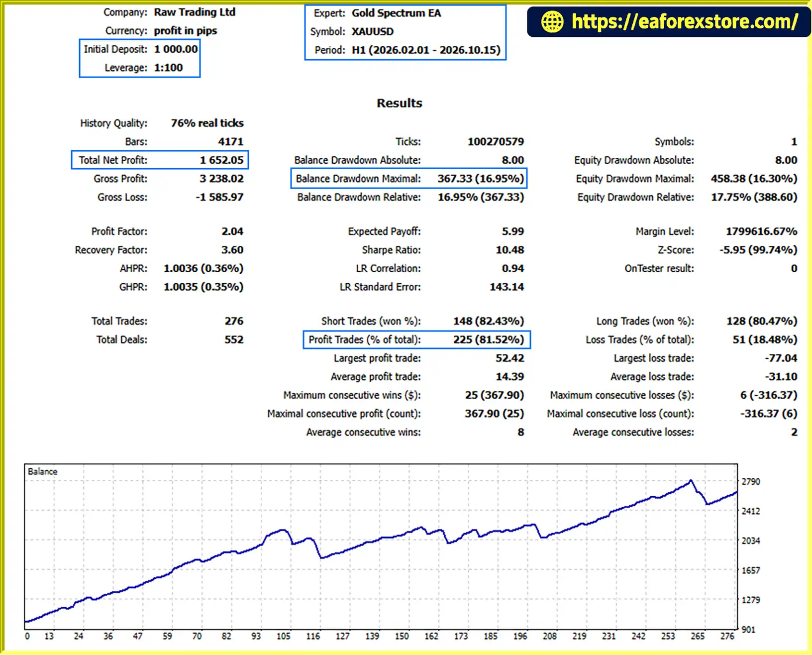Click the Gold Spectrum EA expert name
This screenshot has height=655, width=812.
[x=396, y=13]
